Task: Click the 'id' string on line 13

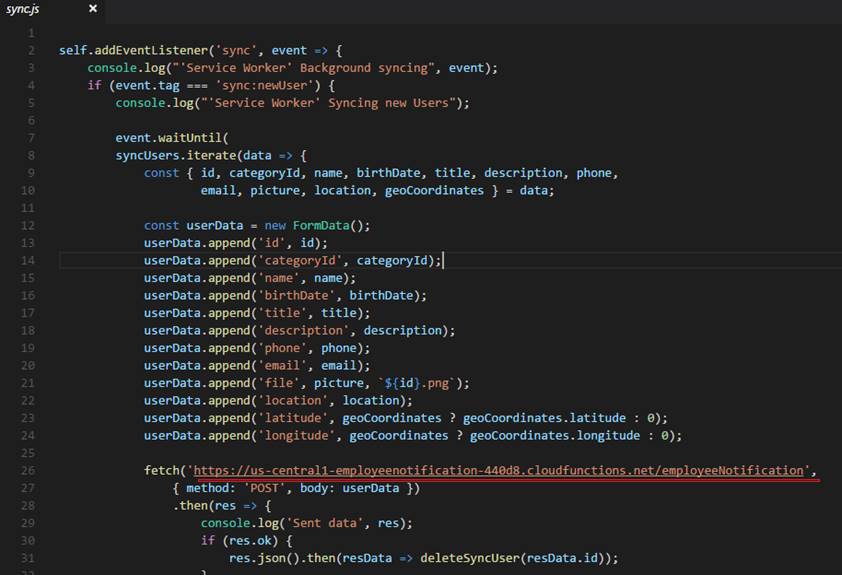Action: click(272, 243)
